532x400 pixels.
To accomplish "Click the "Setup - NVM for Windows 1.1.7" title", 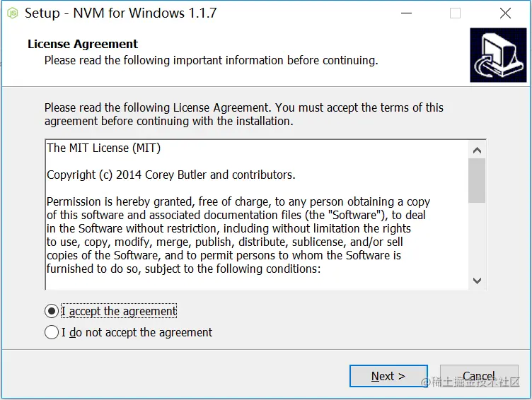I will [x=121, y=13].
